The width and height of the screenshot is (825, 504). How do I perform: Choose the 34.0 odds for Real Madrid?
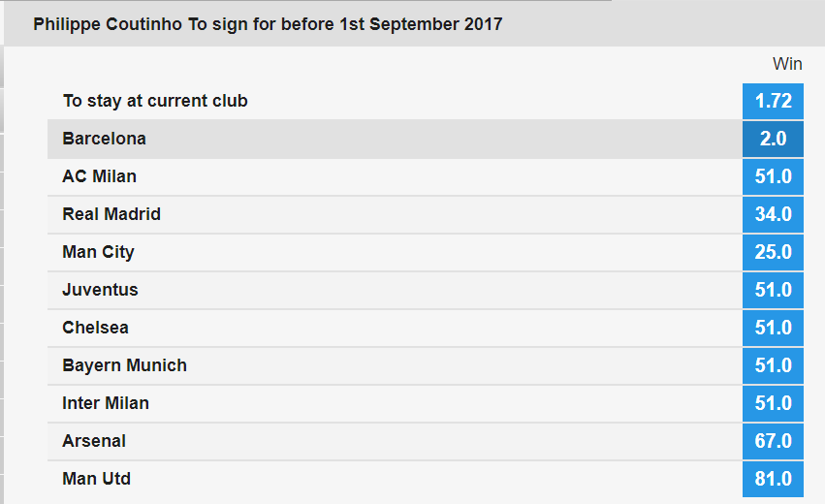773,214
